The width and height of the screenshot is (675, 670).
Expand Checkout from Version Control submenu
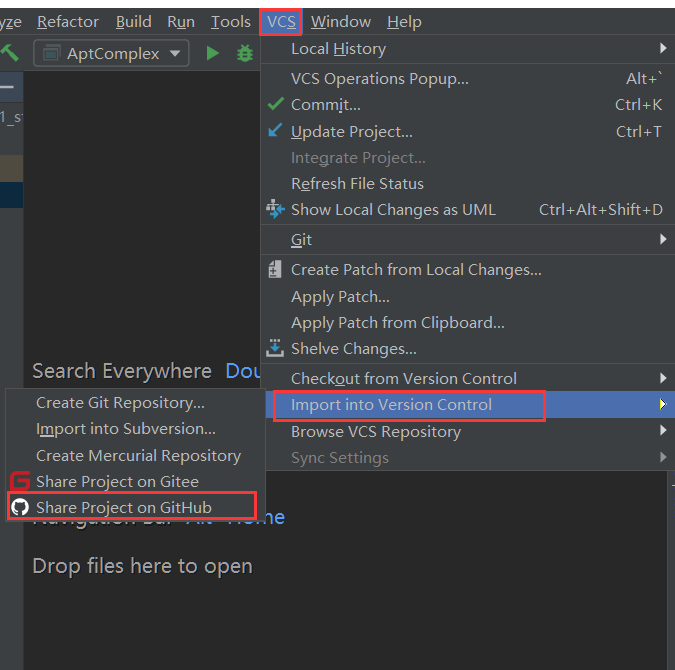pyautogui.click(x=468, y=378)
